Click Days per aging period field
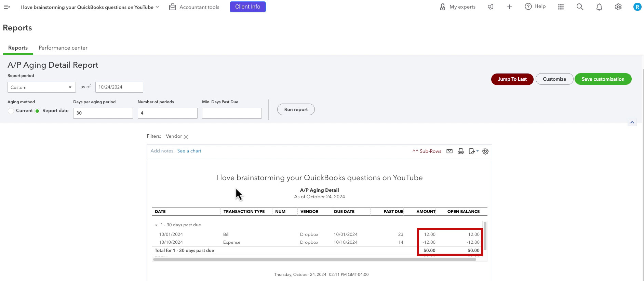Screen dimensions: 644x281 [x=103, y=113]
